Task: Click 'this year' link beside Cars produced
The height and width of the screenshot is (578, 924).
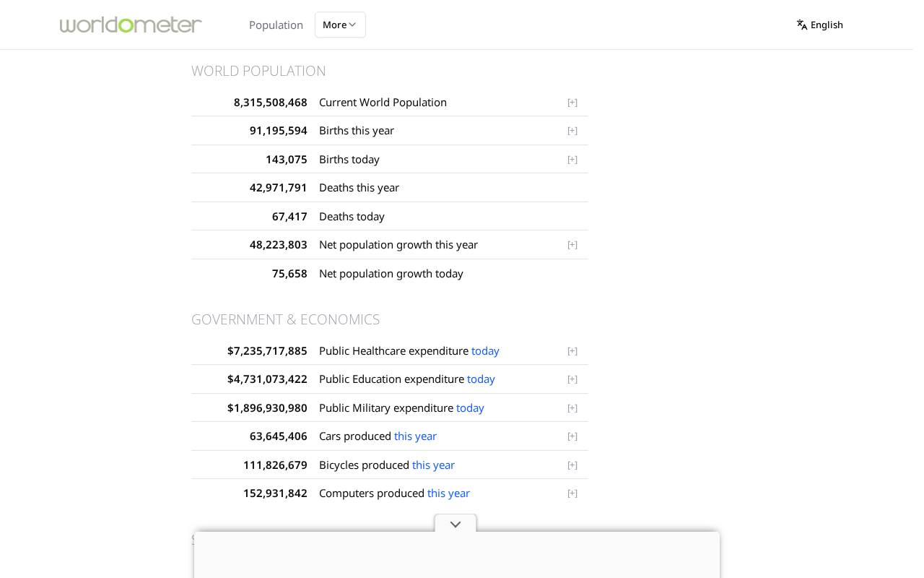Action: pos(415,436)
